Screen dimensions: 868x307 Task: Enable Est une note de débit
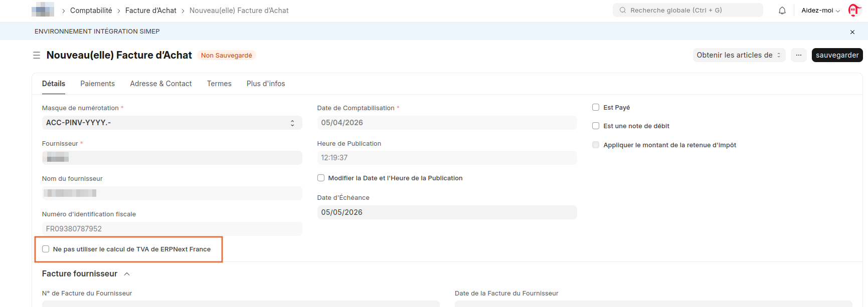(596, 126)
